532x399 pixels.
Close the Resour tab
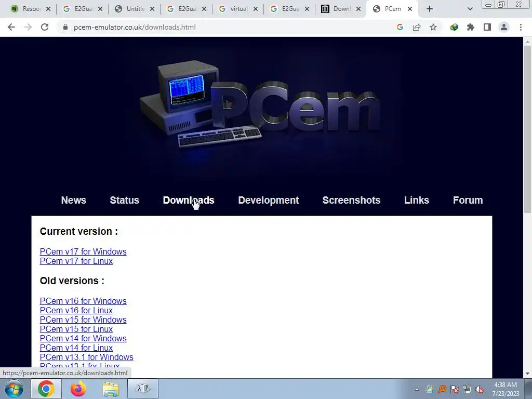48,9
